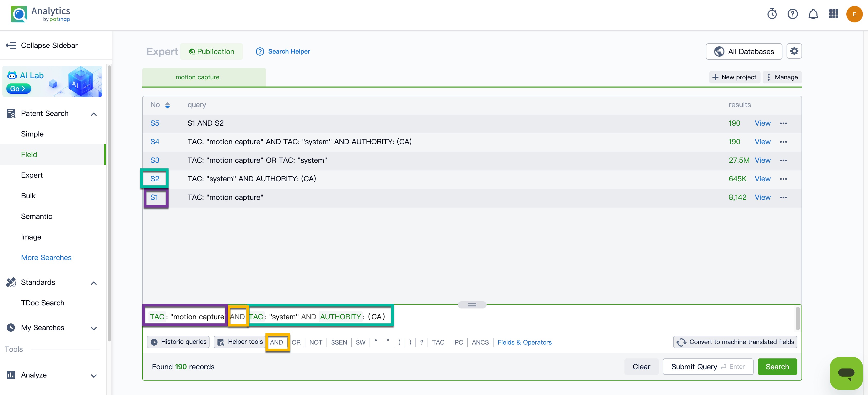The width and height of the screenshot is (868, 395).
Task: Open the chat support bubble
Action: click(x=846, y=373)
